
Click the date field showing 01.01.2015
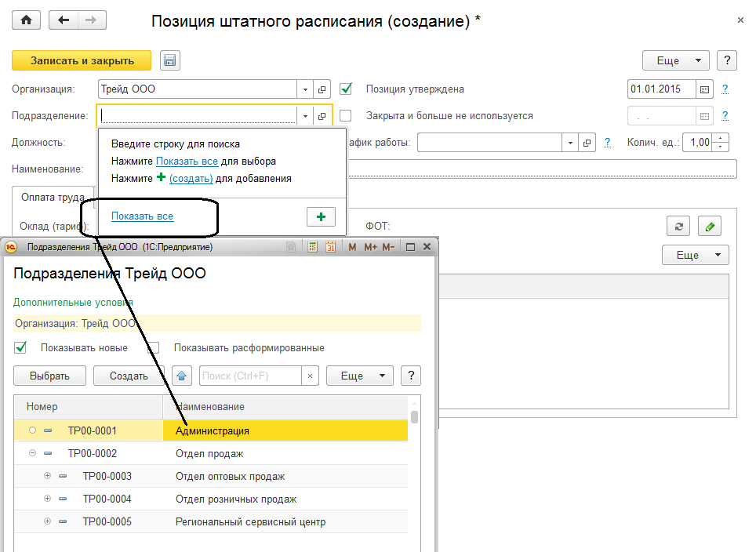[x=662, y=89]
